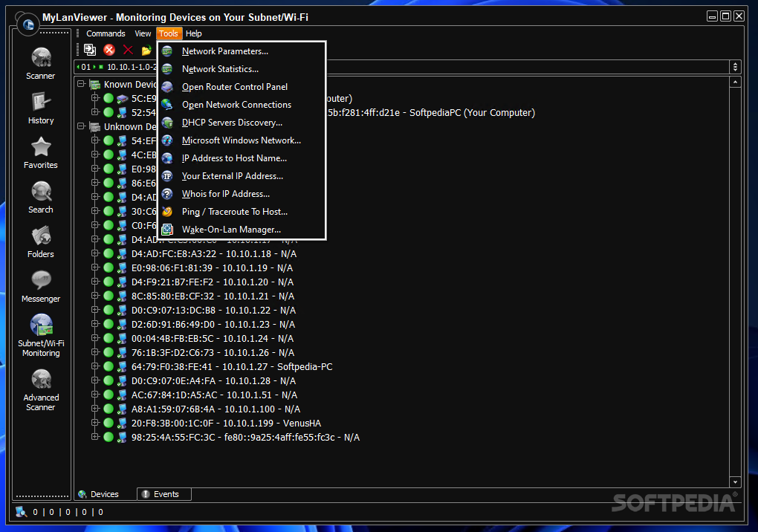Select row D0:C9:07:0E:A4:FA - 10.10.1.28
The image size is (758, 532).
coord(214,380)
